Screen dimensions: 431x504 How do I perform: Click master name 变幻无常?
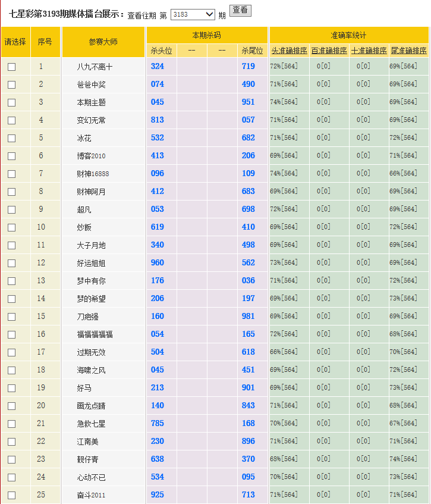pos(91,120)
